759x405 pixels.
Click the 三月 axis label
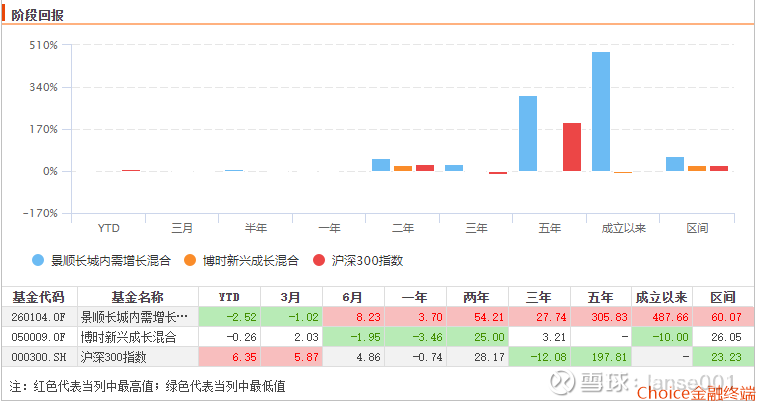(182, 228)
